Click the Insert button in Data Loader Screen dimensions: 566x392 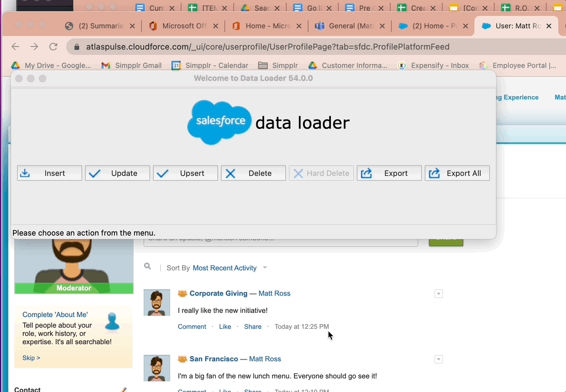click(x=50, y=173)
